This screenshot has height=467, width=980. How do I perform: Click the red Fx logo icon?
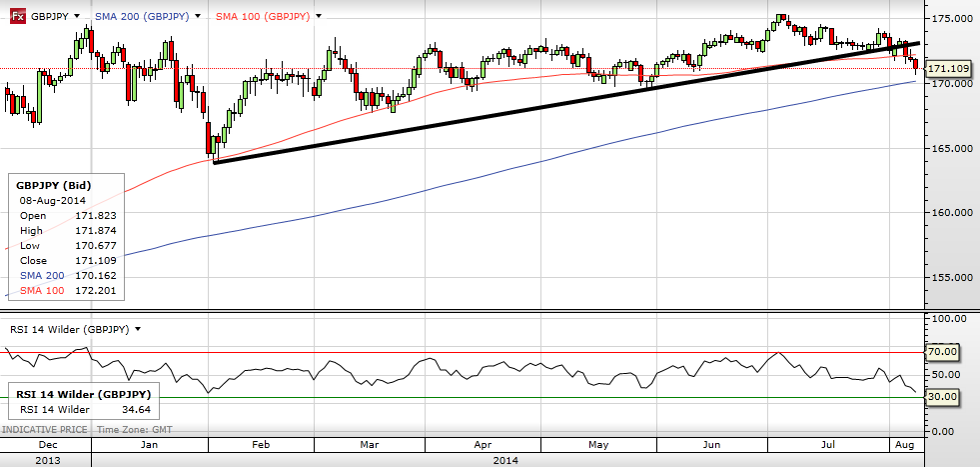coord(17,17)
